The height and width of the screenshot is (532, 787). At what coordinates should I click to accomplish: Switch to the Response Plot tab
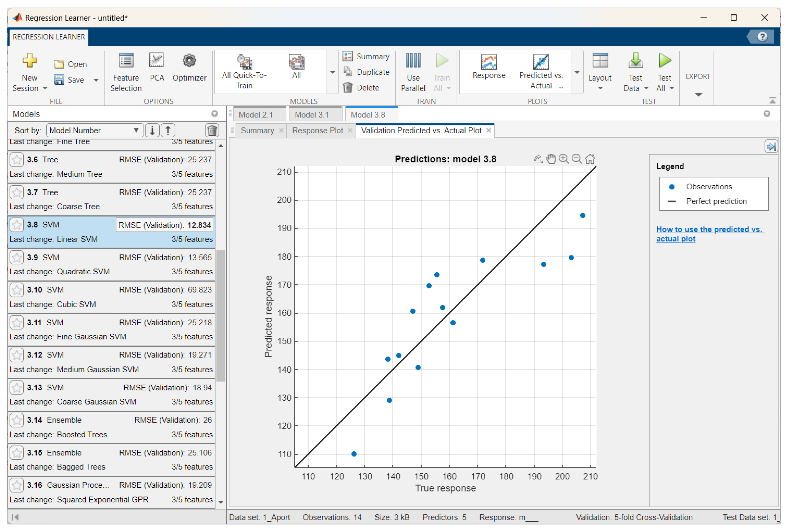(317, 131)
